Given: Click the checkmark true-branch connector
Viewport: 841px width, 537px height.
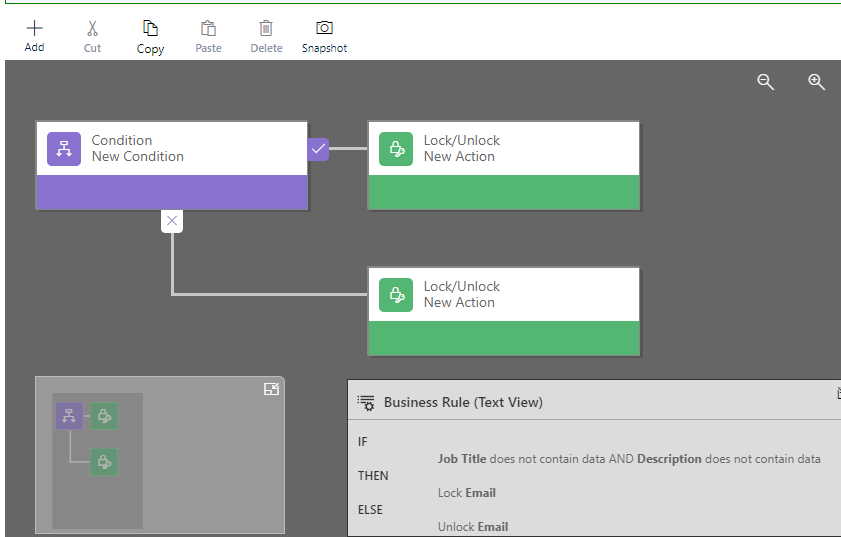Looking at the screenshot, I should (318, 149).
